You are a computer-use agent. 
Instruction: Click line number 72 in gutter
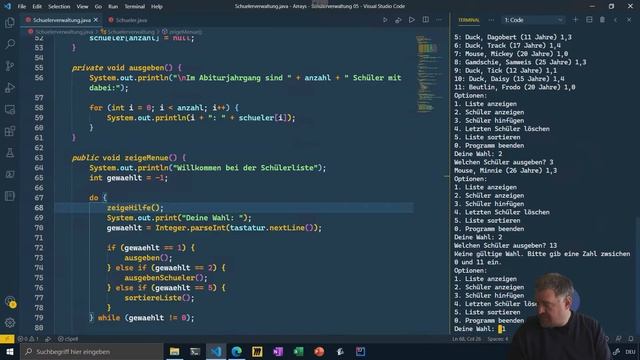(39, 248)
